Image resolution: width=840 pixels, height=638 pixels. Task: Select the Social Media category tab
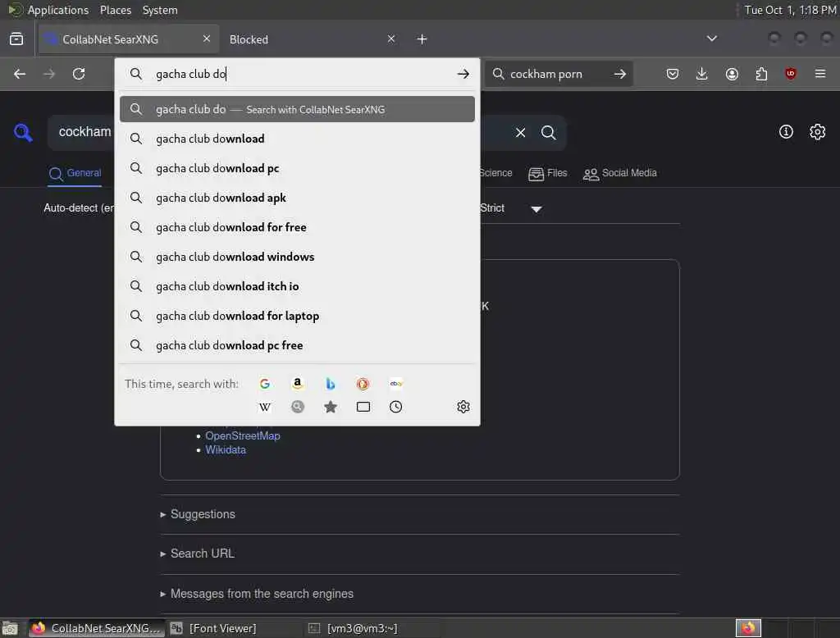pos(620,174)
